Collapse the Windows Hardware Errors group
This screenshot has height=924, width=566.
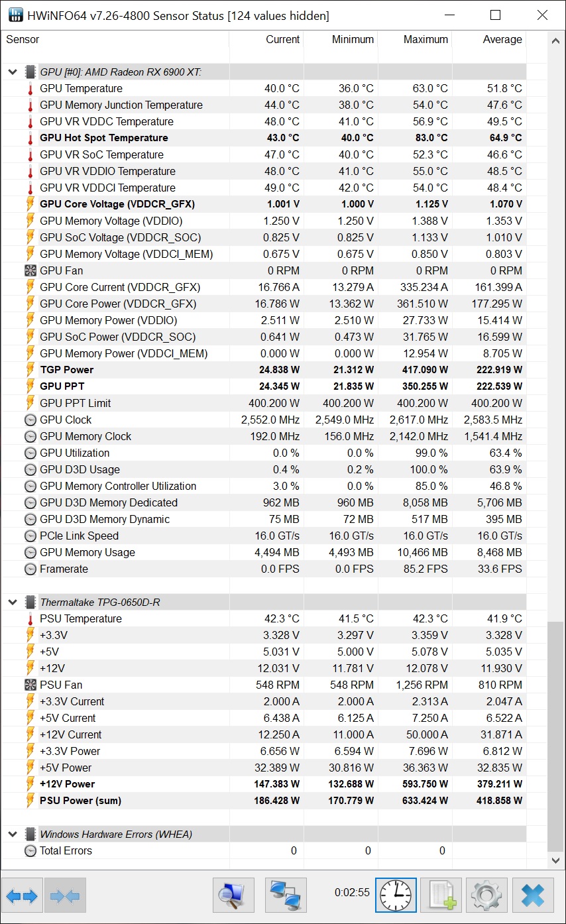point(12,834)
